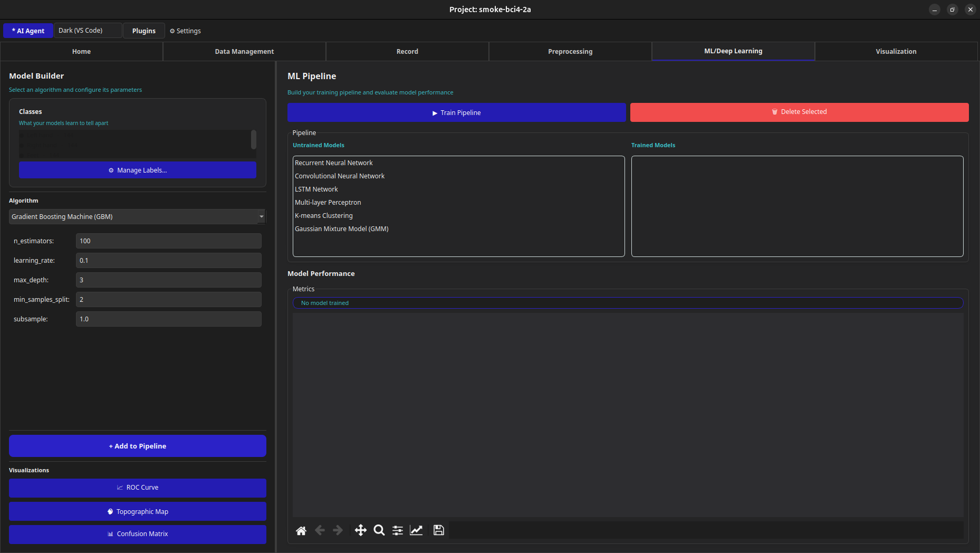
Task: Switch to the Home tab
Action: pos(82,52)
